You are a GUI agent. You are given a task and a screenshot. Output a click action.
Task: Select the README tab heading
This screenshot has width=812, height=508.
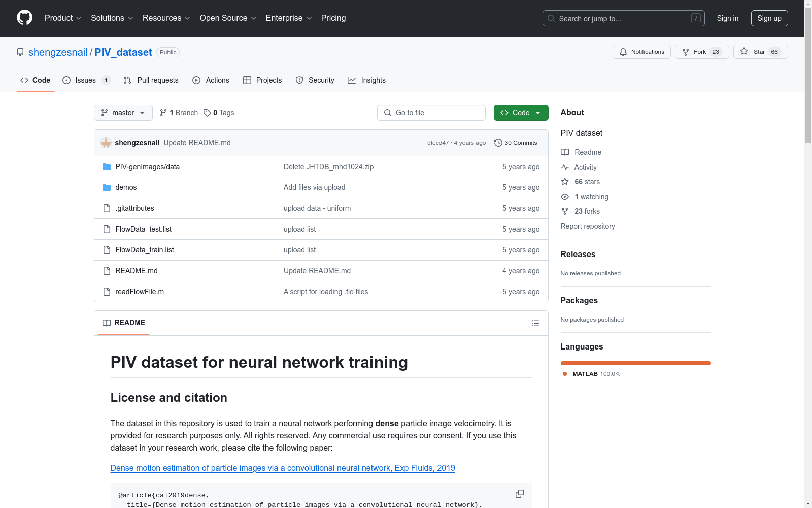pyautogui.click(x=124, y=323)
